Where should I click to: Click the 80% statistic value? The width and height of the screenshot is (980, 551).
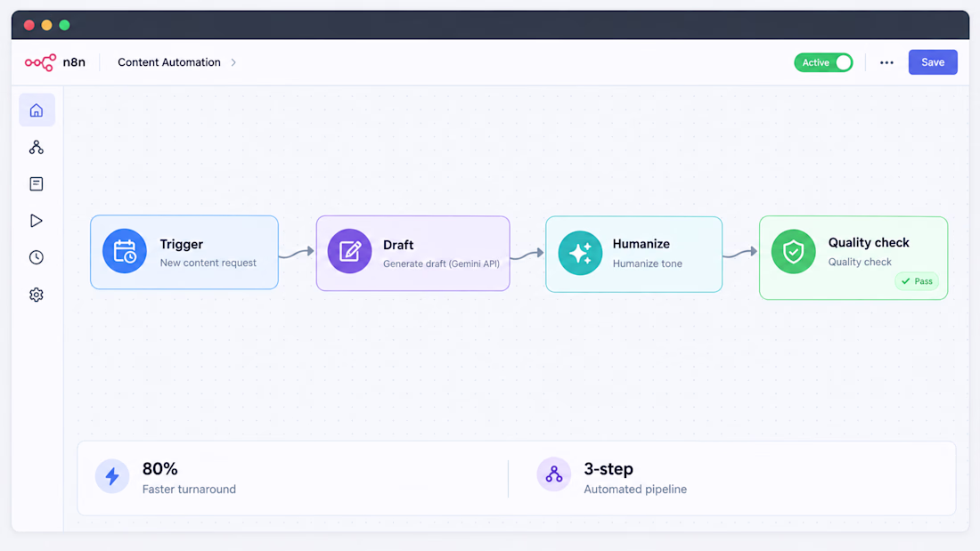[160, 468]
